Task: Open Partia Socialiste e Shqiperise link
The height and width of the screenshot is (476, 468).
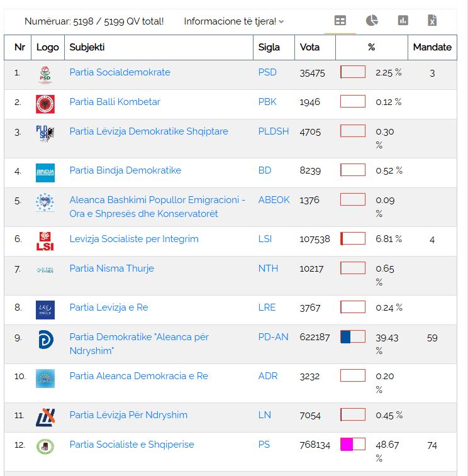Action: [x=132, y=445]
